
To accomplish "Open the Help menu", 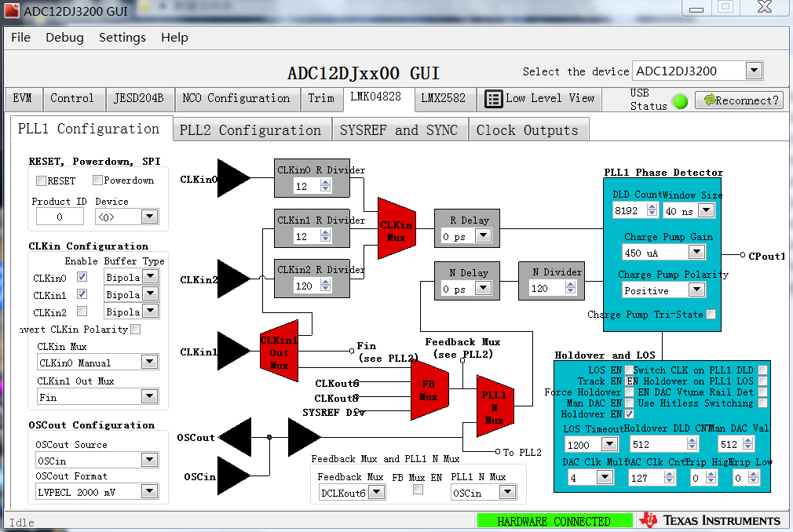I will pyautogui.click(x=174, y=38).
